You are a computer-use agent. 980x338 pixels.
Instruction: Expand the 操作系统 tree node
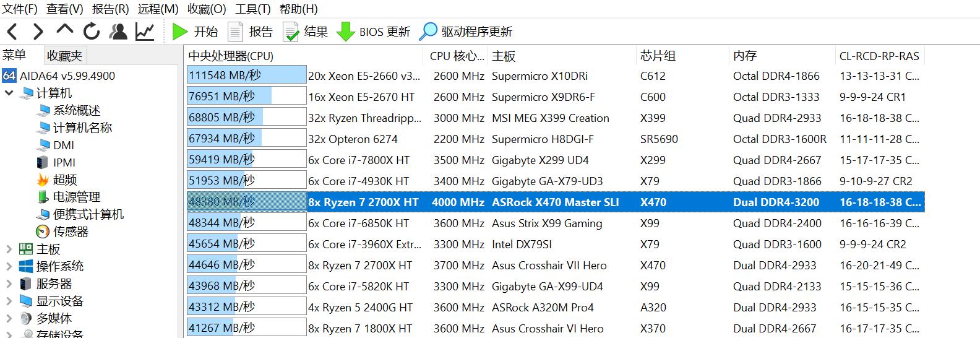tap(9, 266)
